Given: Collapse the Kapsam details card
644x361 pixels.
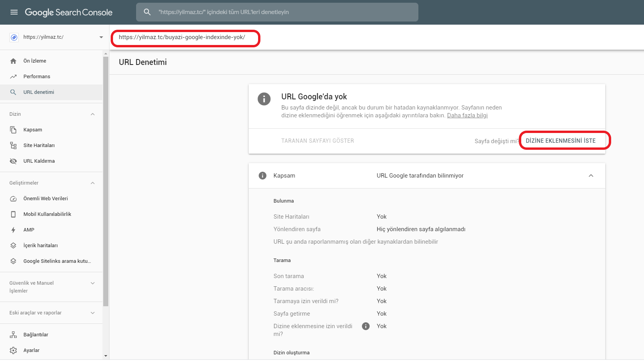Looking at the screenshot, I should 591,176.
